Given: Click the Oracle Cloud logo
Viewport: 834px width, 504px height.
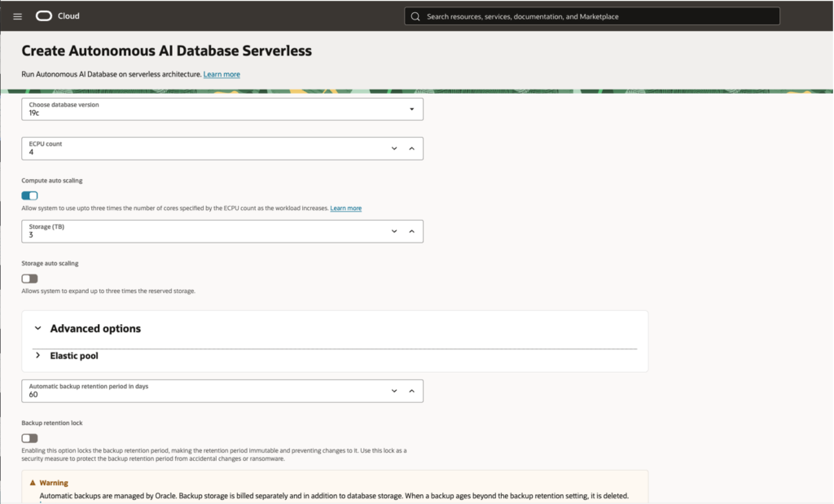Looking at the screenshot, I should click(x=58, y=16).
